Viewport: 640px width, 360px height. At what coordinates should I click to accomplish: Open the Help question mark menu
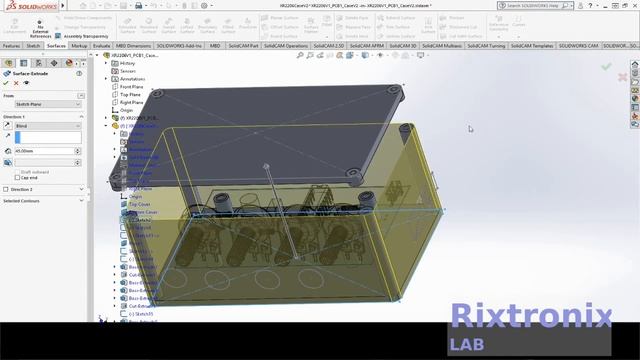[x=590, y=6]
